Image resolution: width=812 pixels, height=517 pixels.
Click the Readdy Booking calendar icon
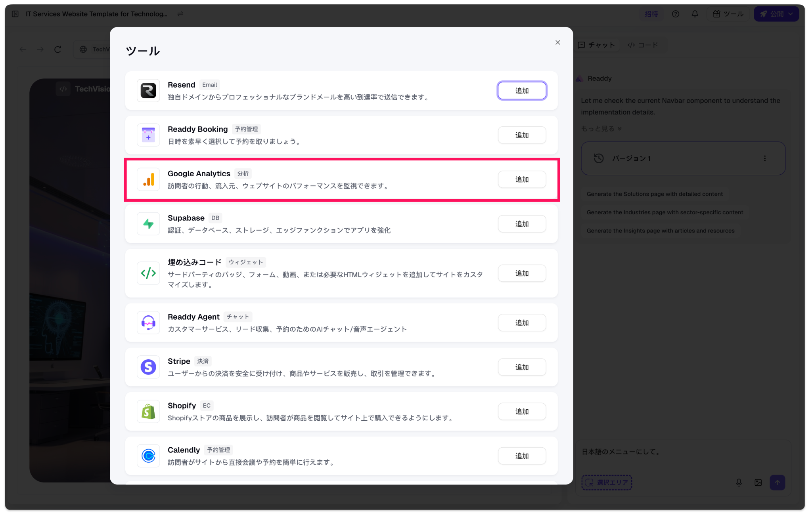(x=148, y=135)
